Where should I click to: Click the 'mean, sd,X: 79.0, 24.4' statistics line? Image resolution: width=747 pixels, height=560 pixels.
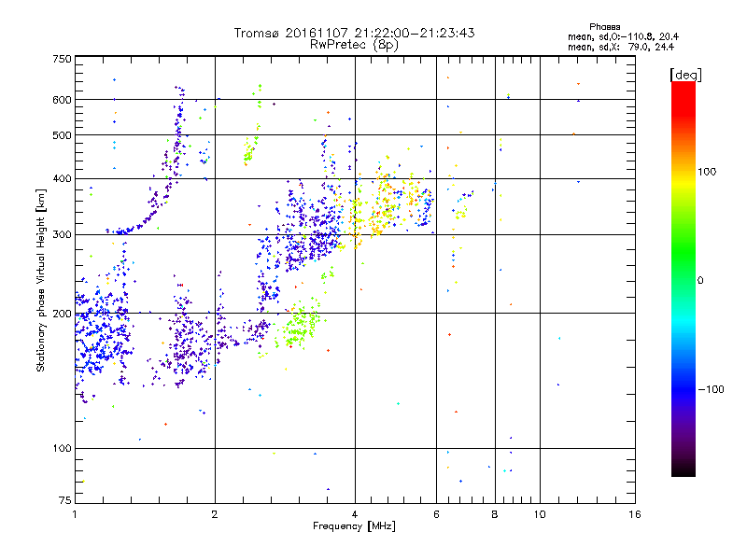(621, 47)
